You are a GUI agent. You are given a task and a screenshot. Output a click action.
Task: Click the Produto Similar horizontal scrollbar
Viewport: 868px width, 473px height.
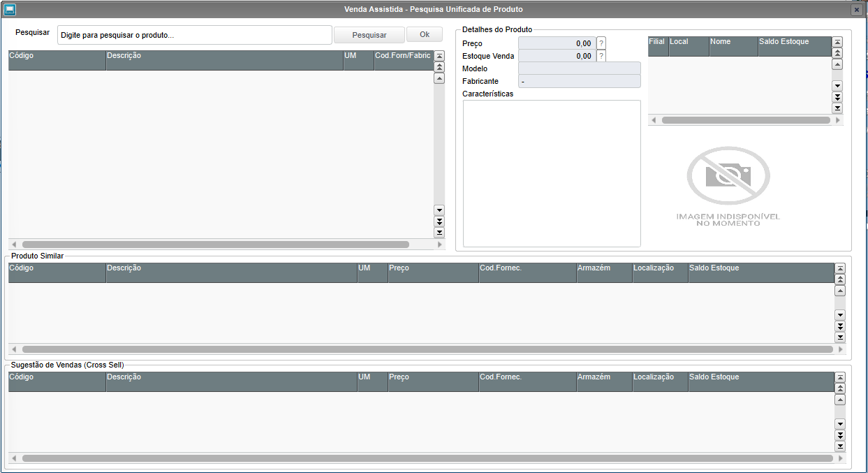tap(427, 349)
